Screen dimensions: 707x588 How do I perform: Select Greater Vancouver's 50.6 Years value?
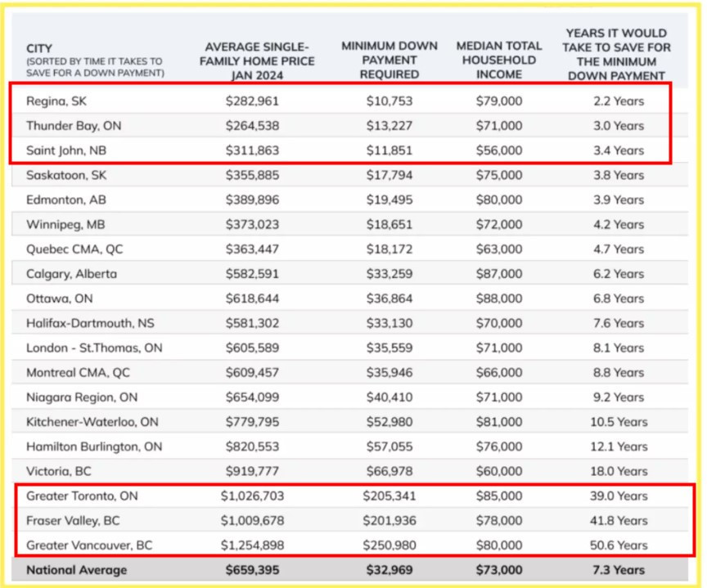click(618, 545)
